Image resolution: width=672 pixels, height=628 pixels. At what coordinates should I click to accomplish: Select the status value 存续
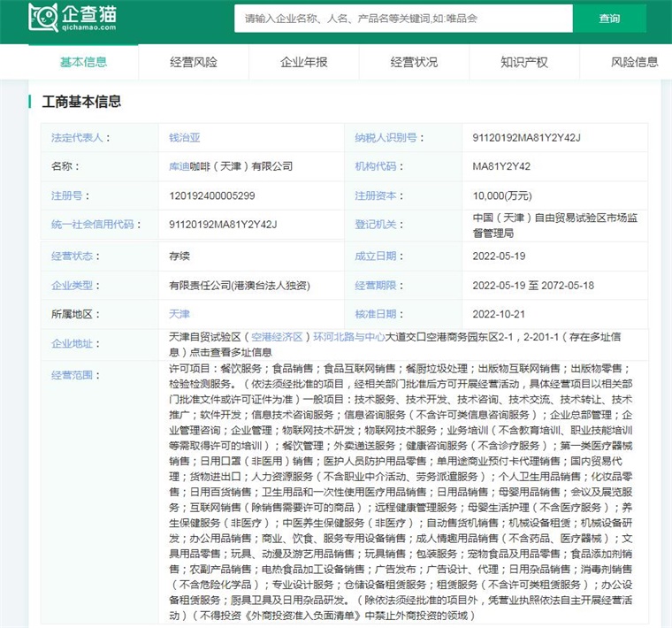point(179,257)
